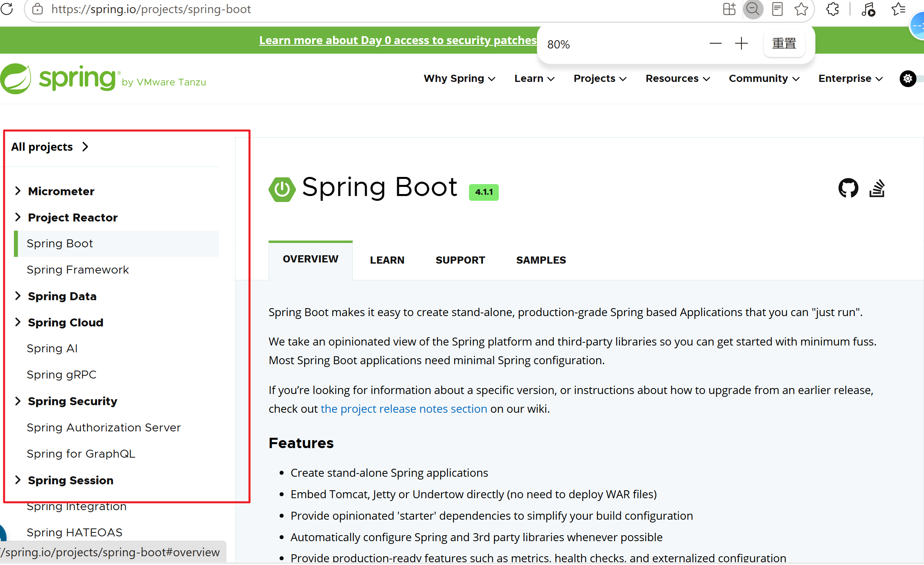Click the site info lock icon
This screenshot has height=565, width=924.
coord(37,9)
